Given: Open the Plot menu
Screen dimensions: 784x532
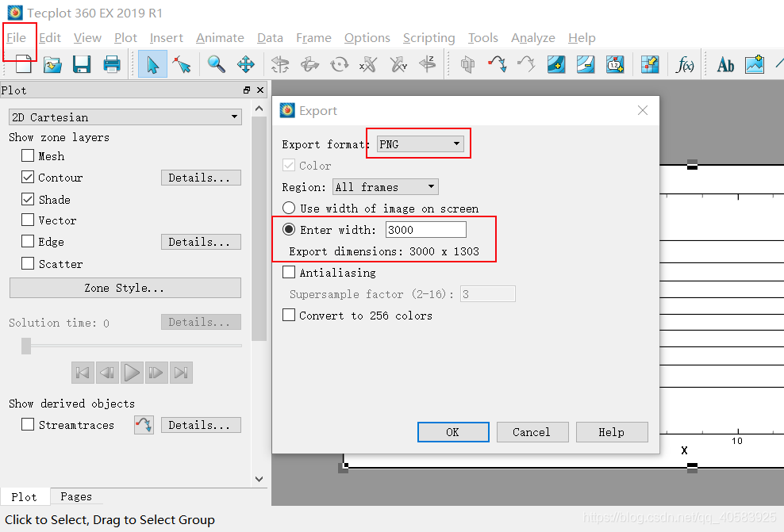Looking at the screenshot, I should (125, 38).
